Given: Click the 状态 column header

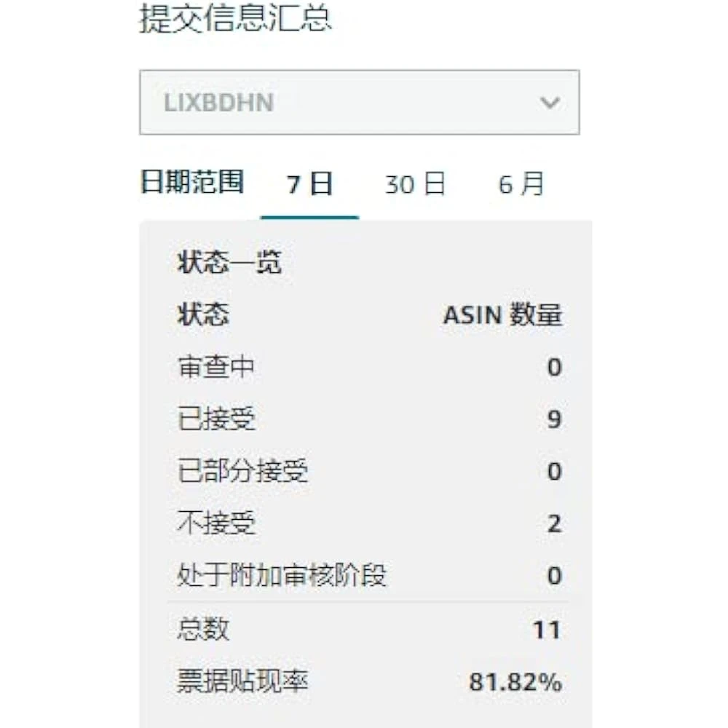Looking at the screenshot, I should [203, 315].
